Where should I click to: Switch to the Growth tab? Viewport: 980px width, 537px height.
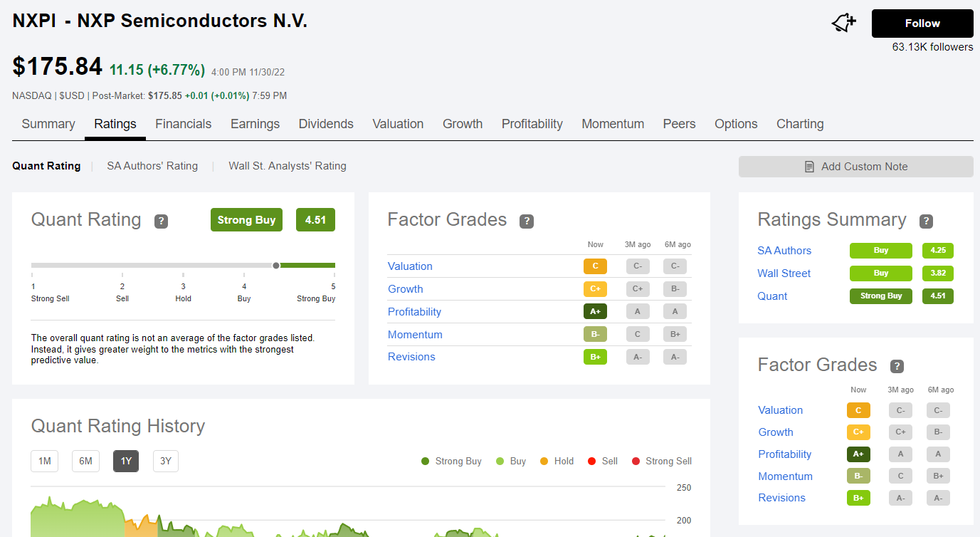[463, 124]
